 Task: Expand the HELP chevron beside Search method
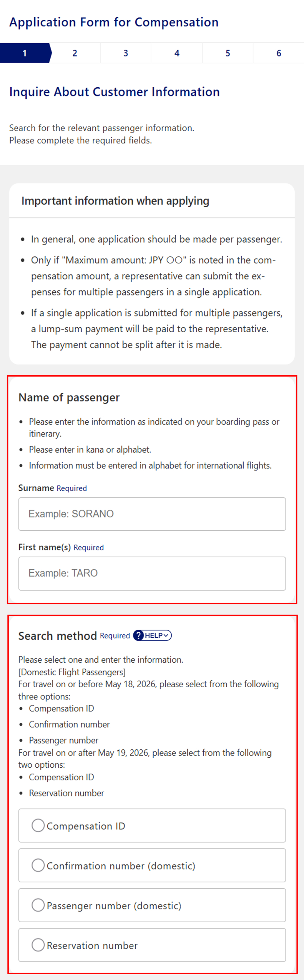coord(166,635)
